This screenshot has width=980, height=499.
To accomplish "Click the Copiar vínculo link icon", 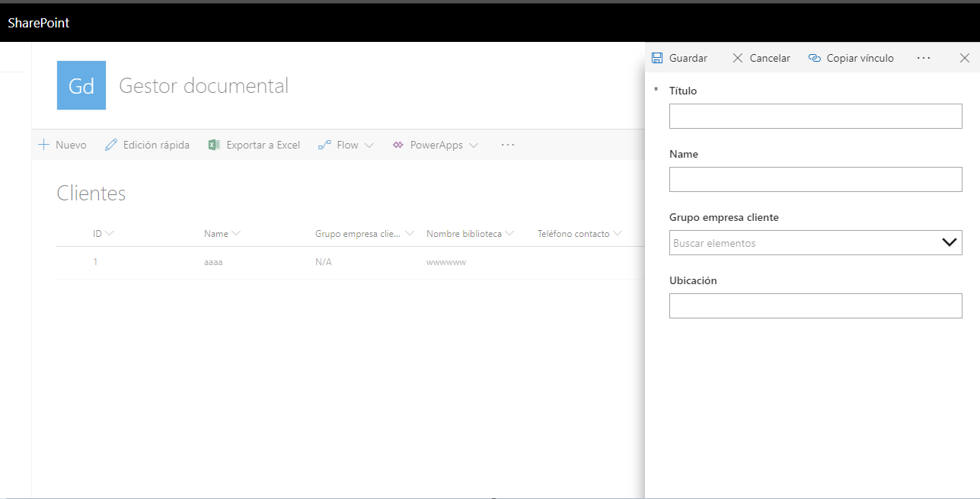I will click(x=814, y=58).
